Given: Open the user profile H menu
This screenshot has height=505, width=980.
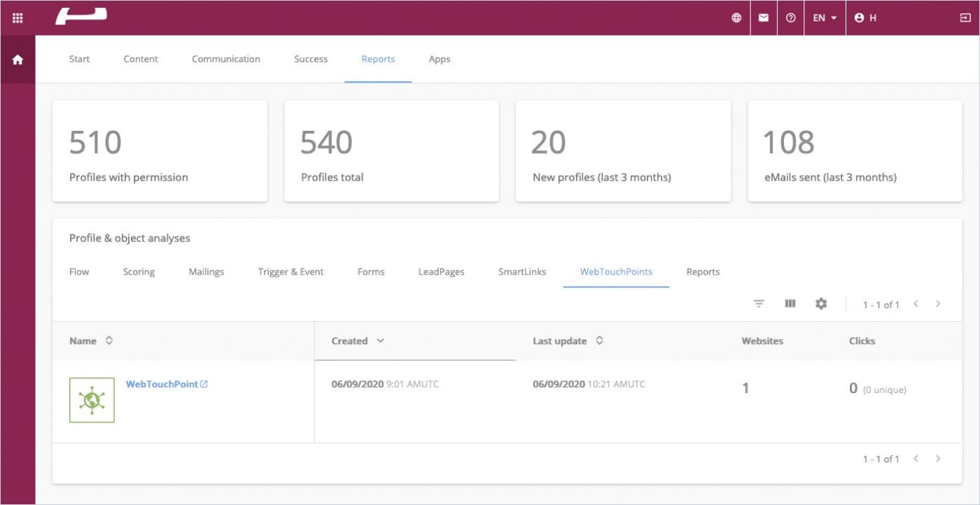Looking at the screenshot, I should tap(865, 18).
